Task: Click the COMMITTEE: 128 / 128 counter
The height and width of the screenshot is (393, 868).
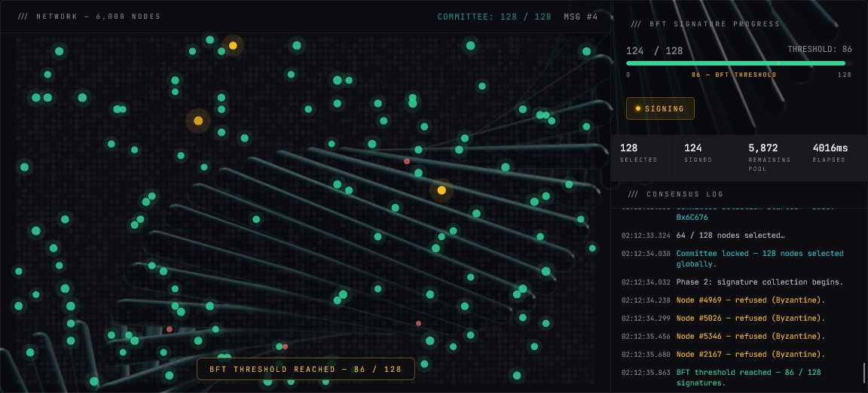Action: [x=494, y=17]
